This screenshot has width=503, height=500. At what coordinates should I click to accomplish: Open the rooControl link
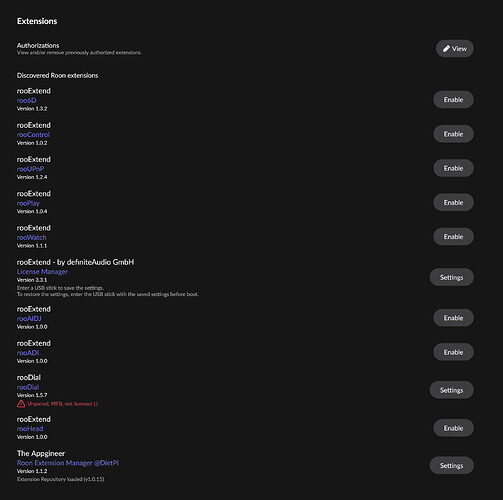click(x=33, y=135)
